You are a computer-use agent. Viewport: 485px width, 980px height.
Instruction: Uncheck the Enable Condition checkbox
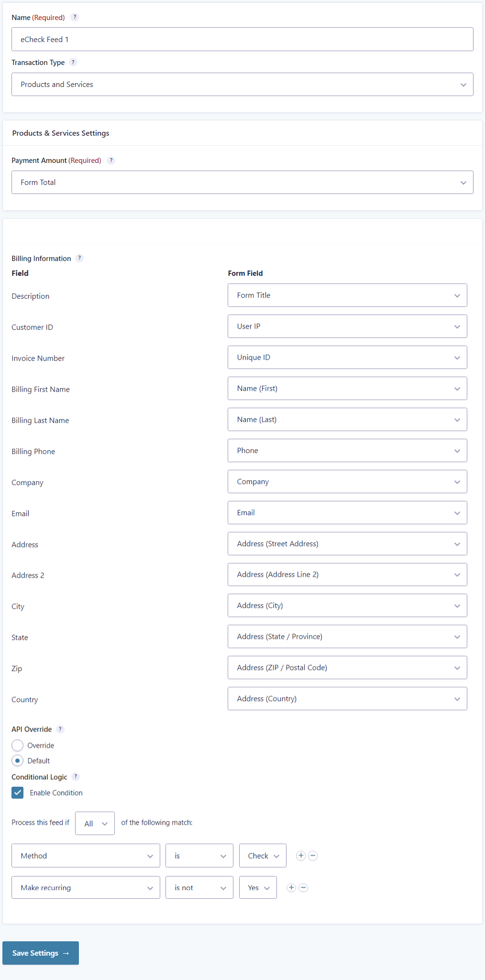point(18,793)
